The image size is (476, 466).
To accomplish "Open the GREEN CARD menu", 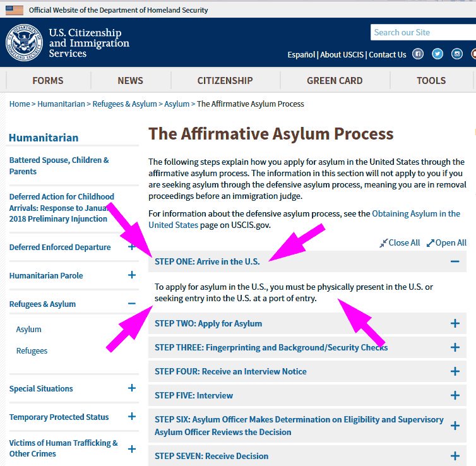I will click(335, 80).
